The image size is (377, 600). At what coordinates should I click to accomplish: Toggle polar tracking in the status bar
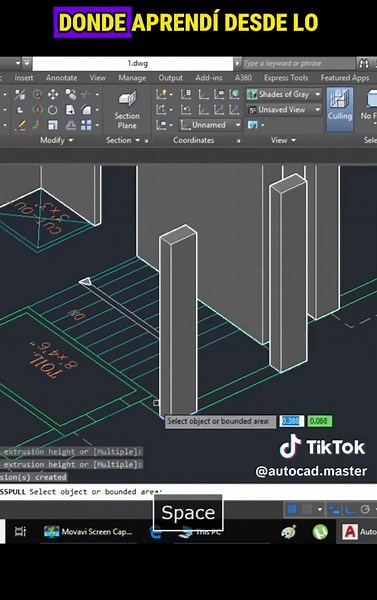(x=365, y=509)
